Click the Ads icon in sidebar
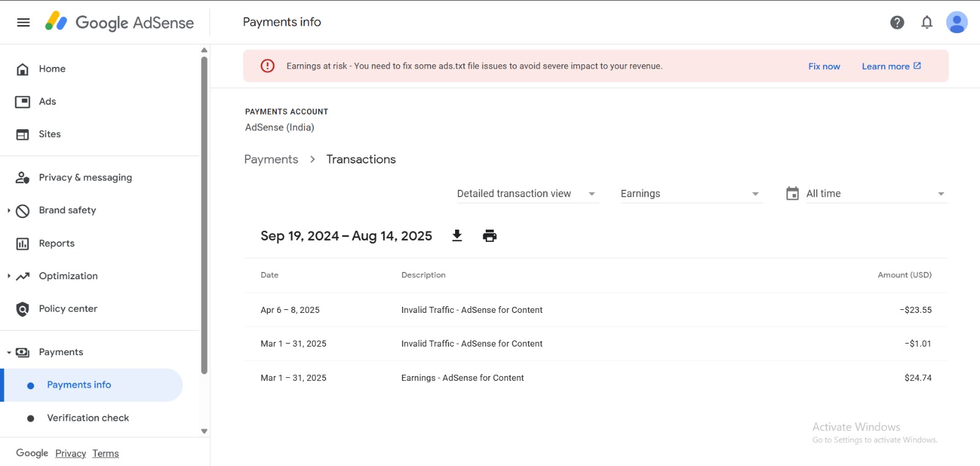The height and width of the screenshot is (466, 980). 23,102
